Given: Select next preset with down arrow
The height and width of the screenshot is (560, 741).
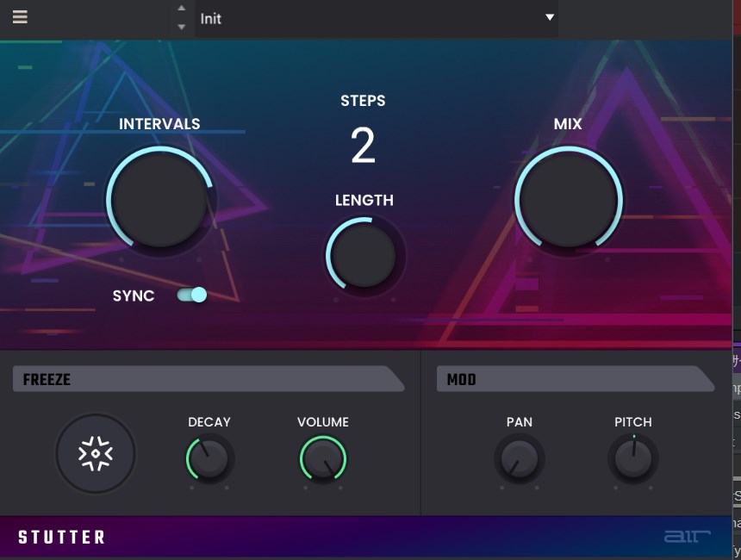Looking at the screenshot, I should click(181, 27).
